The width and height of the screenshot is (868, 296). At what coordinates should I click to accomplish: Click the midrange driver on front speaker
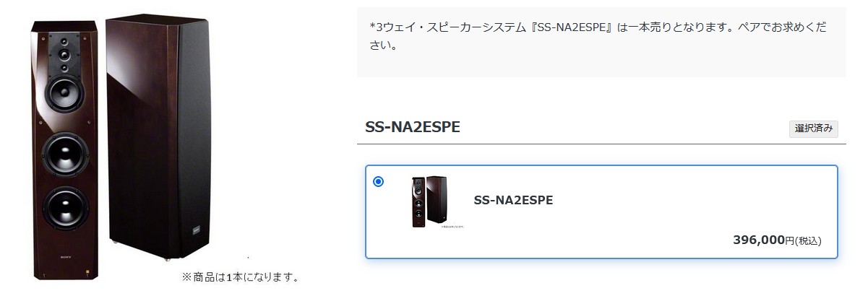point(64,90)
